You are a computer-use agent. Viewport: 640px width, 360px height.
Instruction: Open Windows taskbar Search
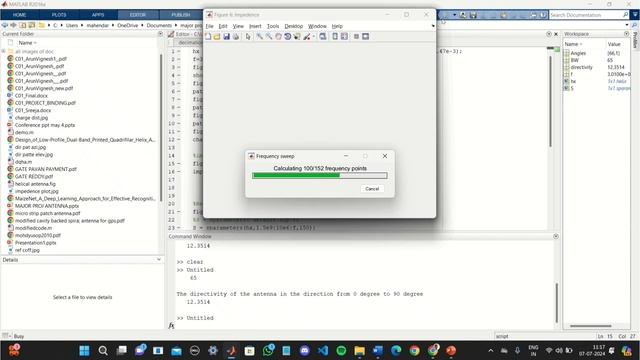pos(103,351)
